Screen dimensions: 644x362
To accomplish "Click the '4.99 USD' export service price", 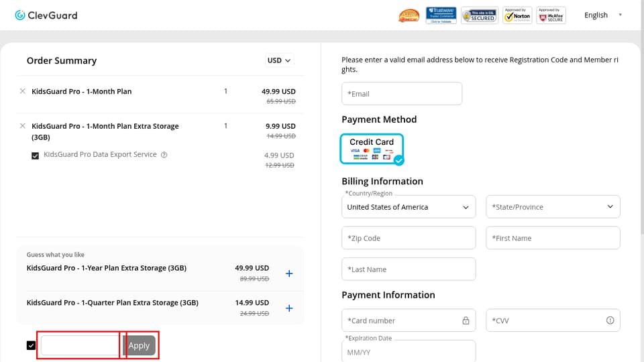I will (279, 156).
